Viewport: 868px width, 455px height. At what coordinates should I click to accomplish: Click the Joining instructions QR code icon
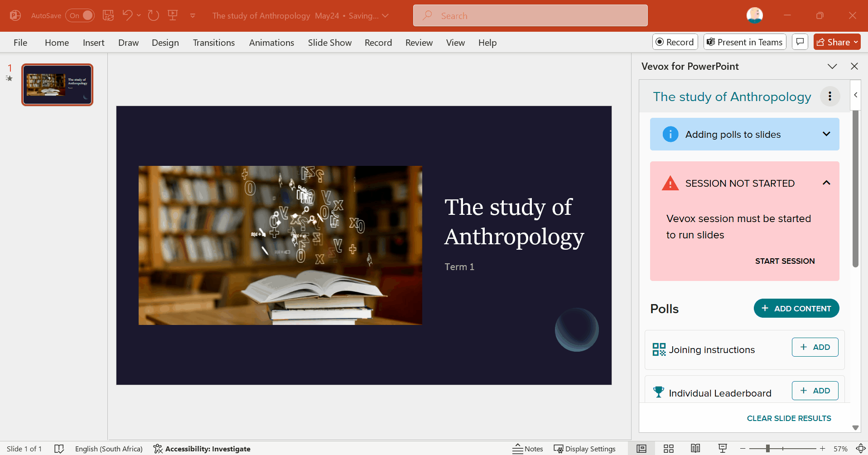[659, 349]
